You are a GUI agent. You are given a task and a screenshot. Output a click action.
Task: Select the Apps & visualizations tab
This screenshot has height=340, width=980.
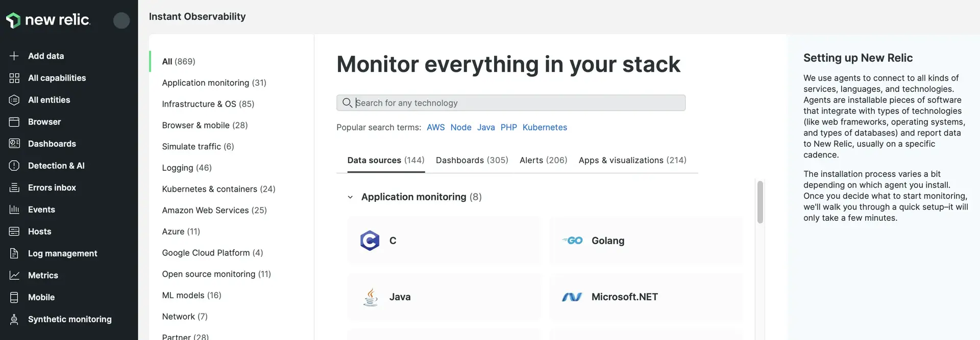click(632, 160)
